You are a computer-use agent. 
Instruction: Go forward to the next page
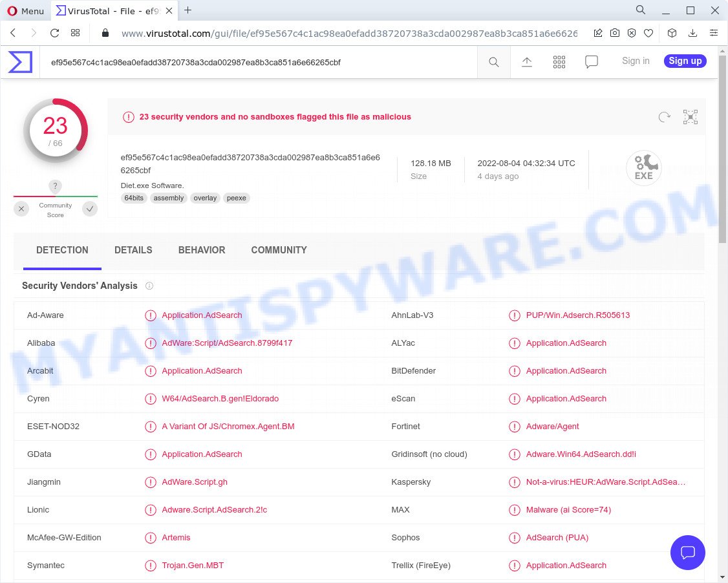point(34,32)
